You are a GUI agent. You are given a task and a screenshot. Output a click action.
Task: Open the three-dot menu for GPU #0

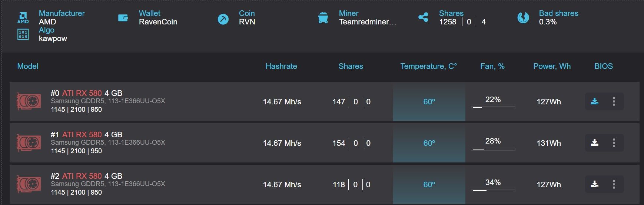tap(614, 101)
